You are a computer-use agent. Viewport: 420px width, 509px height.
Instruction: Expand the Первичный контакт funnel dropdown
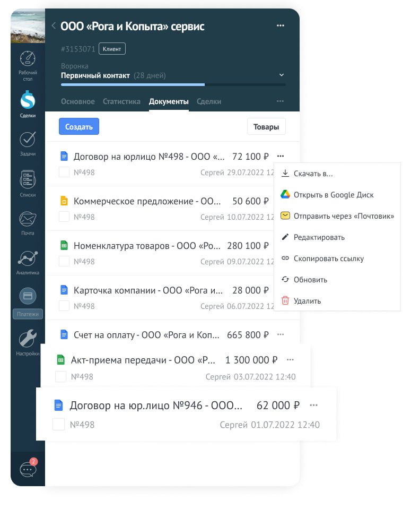coord(282,75)
